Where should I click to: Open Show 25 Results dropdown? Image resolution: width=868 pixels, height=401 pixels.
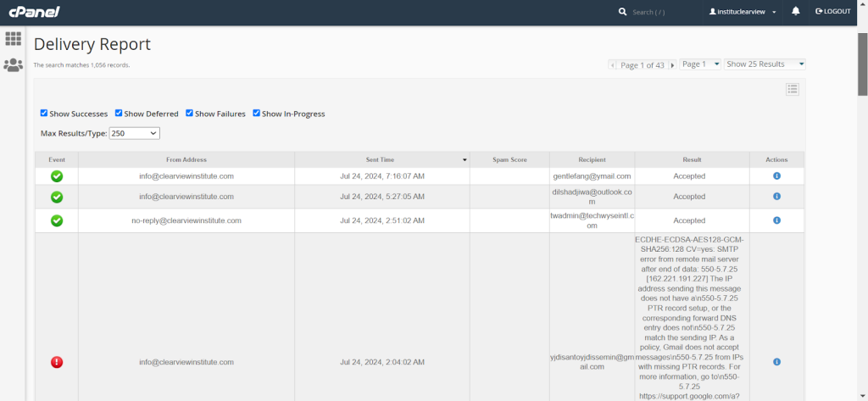point(765,64)
